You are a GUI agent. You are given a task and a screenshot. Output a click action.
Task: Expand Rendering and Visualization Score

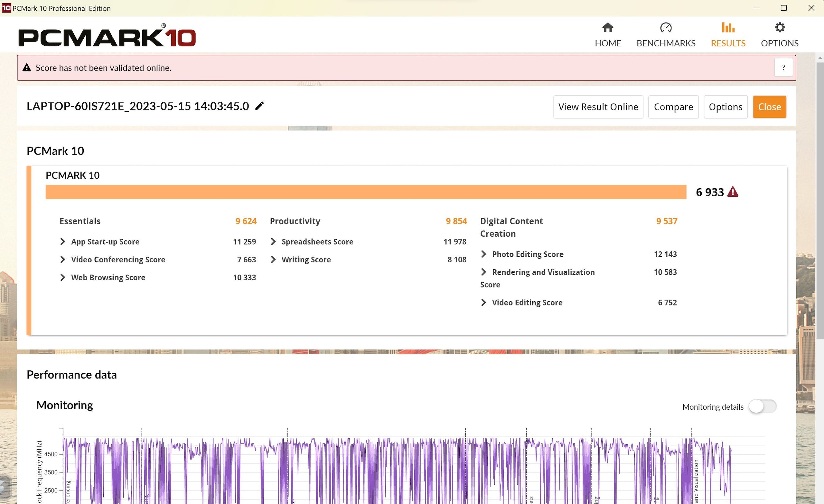point(483,272)
